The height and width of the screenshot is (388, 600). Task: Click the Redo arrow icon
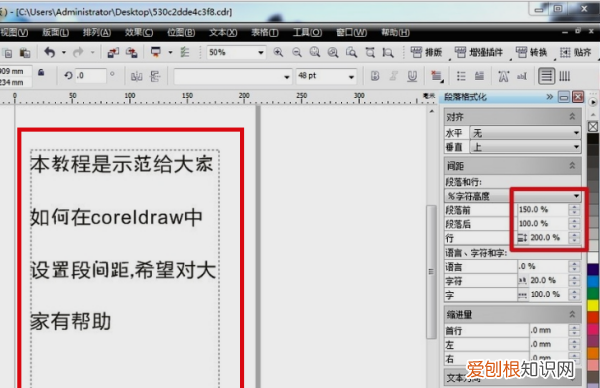point(78,52)
